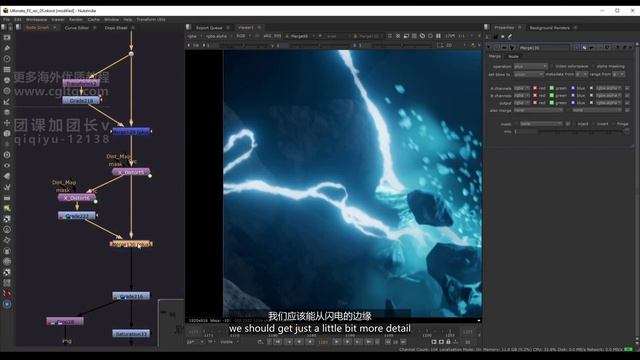Open the Color nodes toolbar icon
Image resolution: width=640 pixels, height=360 pixels.
pos(7,80)
